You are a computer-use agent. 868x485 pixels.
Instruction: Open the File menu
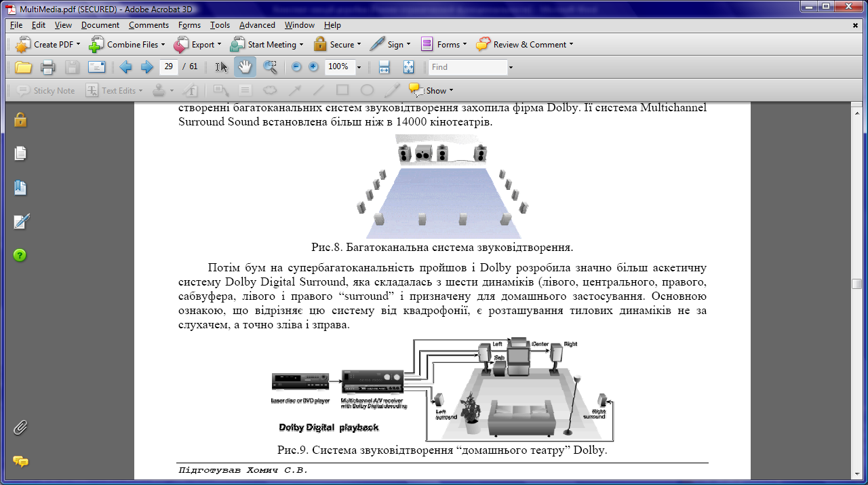(16, 25)
